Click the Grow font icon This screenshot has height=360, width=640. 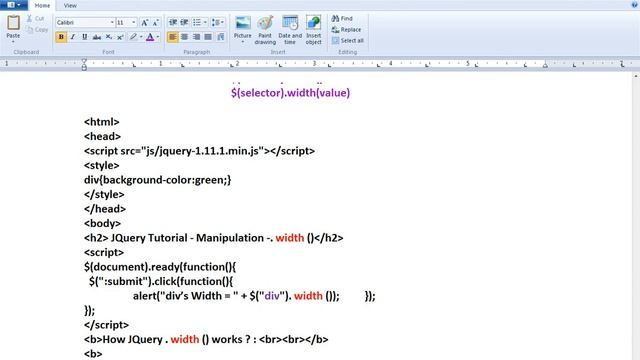point(144,23)
